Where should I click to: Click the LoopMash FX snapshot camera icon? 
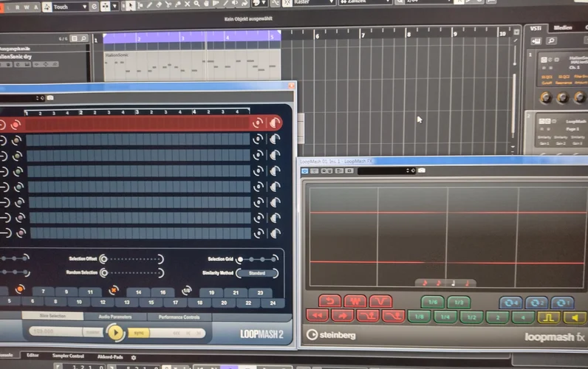[x=422, y=170]
